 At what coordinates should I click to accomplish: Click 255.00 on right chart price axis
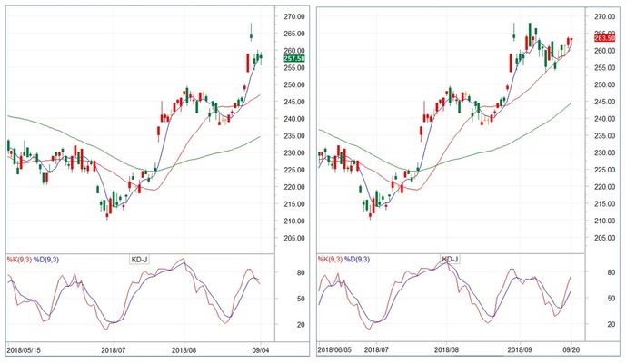pyautogui.click(x=605, y=68)
